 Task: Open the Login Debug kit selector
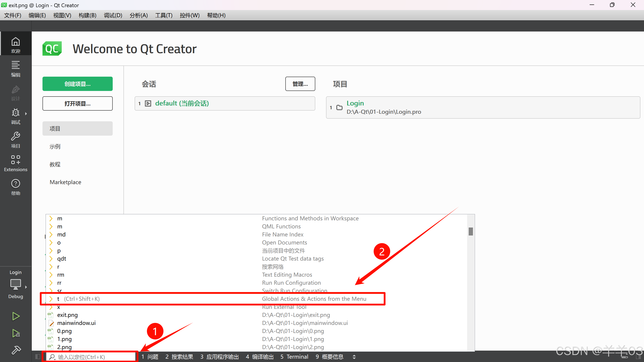click(x=15, y=285)
